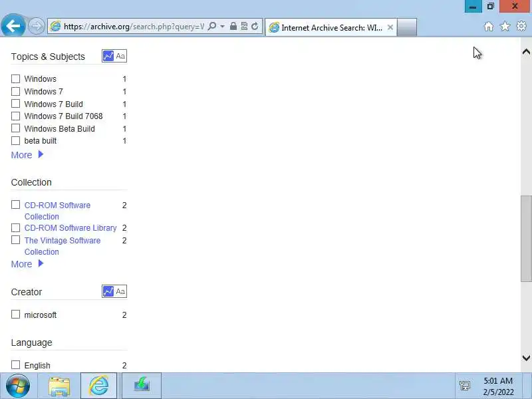
Task: Show Topics & Subjects as graph view
Action: [x=108, y=56]
